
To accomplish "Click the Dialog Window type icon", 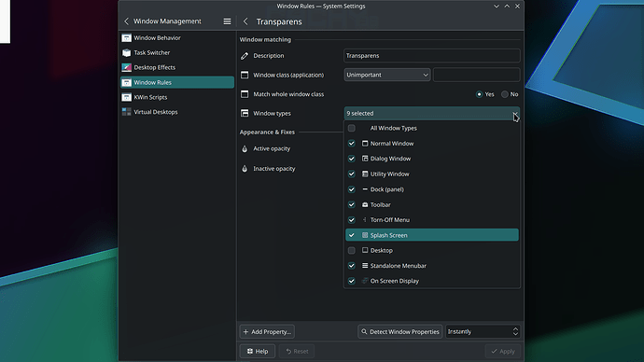I will pos(365,159).
